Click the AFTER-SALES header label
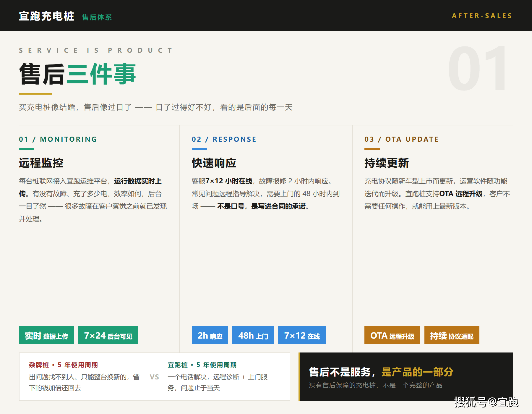The width and height of the screenshot is (532, 414). 482,16
